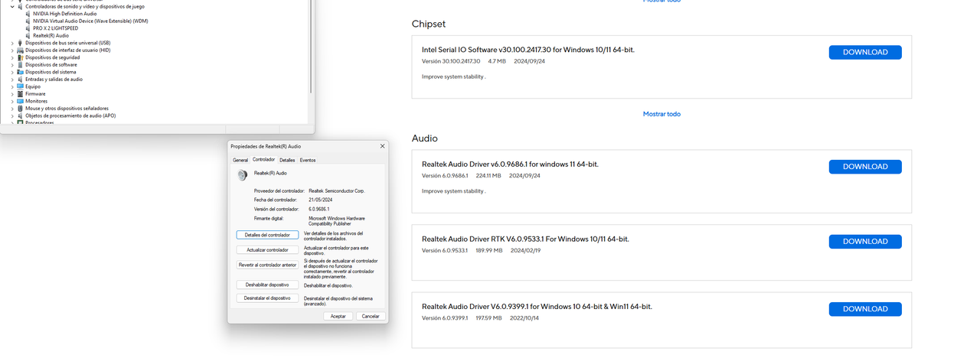Viewport: 980px width, 358px height.
Task: Download Realtek Audio Driver RTK V6.0.9533.1
Action: (x=865, y=242)
